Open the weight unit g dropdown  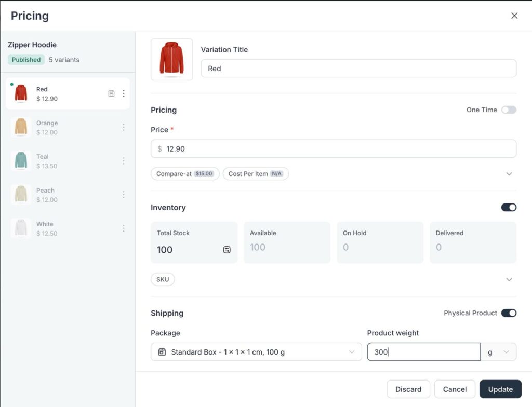point(498,352)
